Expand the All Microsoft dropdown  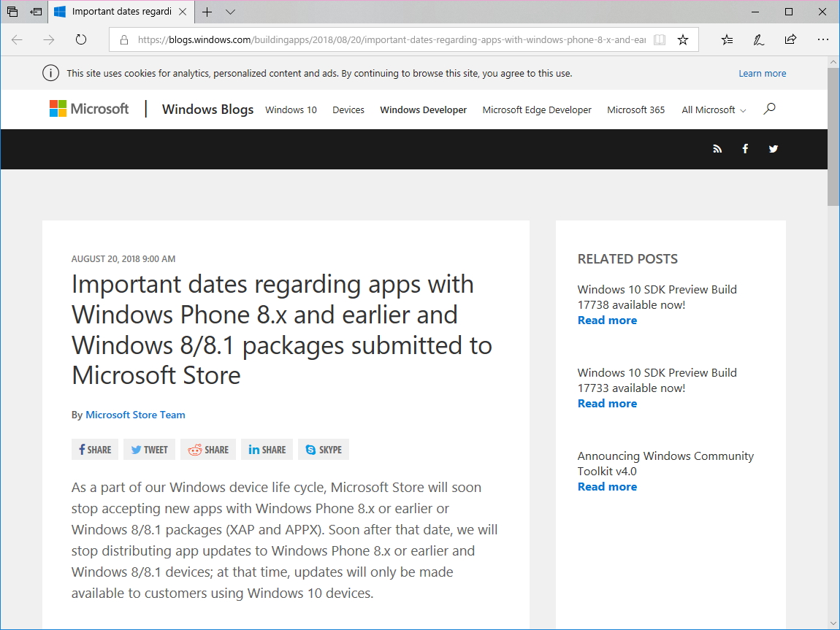[713, 110]
